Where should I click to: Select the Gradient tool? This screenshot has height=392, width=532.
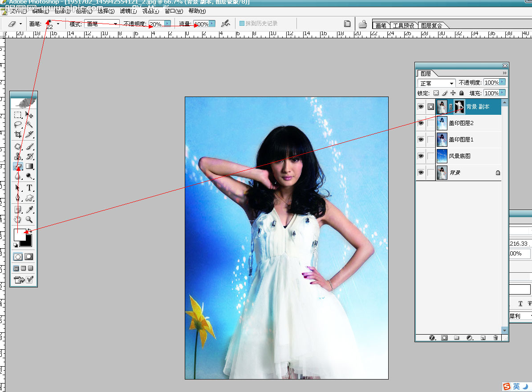29,166
